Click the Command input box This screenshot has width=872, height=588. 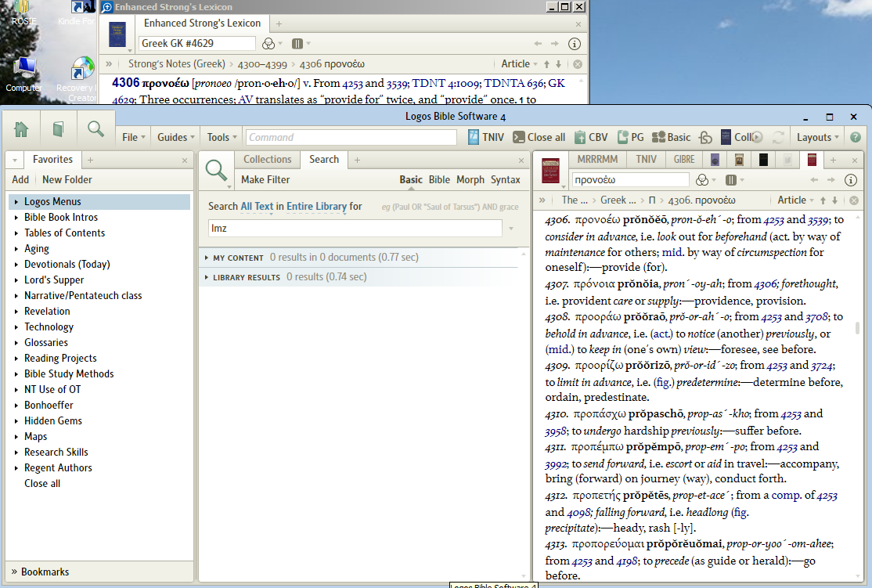tap(351, 137)
